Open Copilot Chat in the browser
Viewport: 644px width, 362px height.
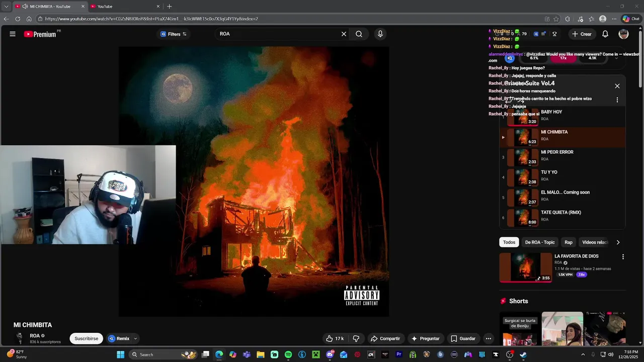(631, 19)
